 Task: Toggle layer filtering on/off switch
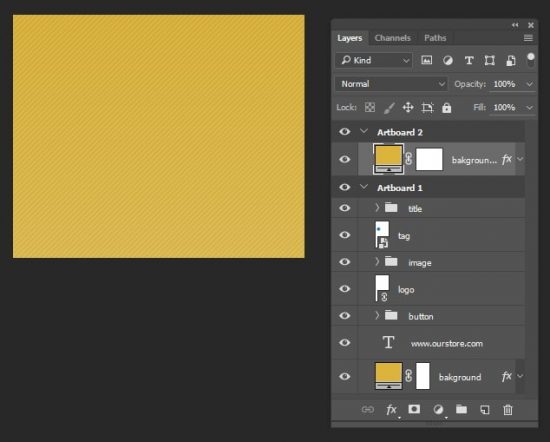click(531, 59)
